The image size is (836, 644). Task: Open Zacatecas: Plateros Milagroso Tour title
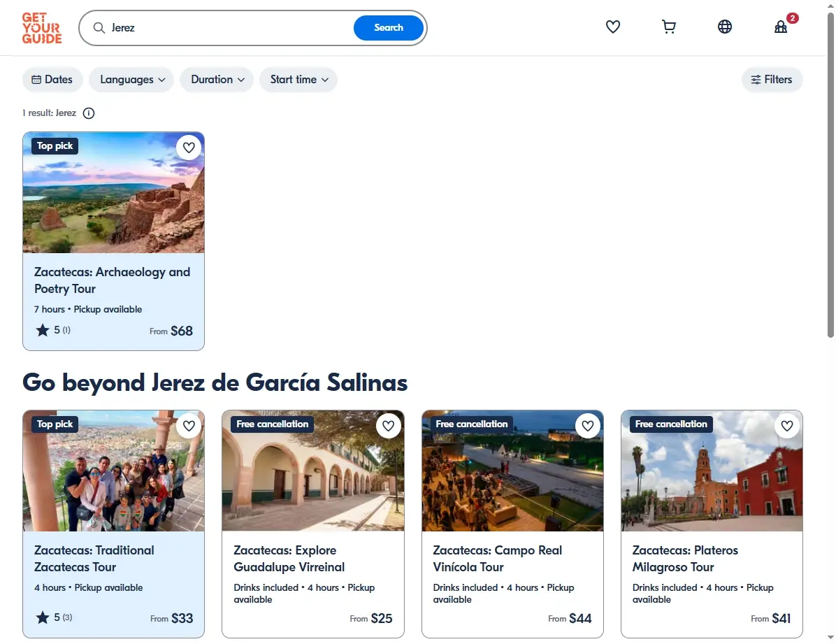(x=685, y=559)
